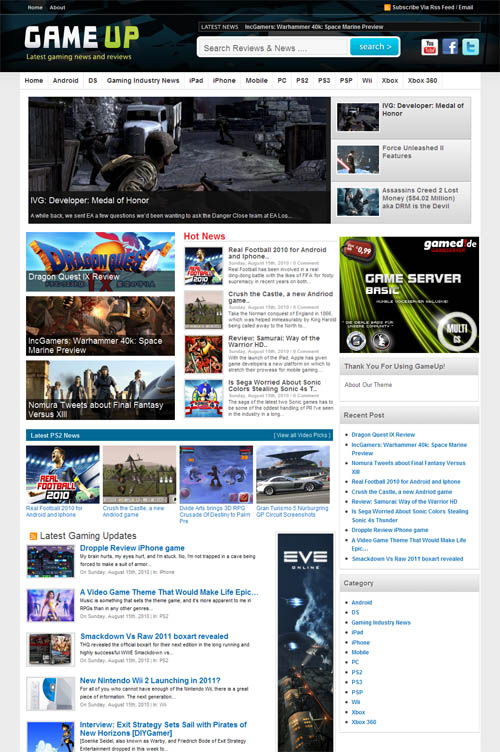Viewport: 500px width, 752px height.
Task: Select Gaming Industry News in navigation bar
Action: point(143,81)
